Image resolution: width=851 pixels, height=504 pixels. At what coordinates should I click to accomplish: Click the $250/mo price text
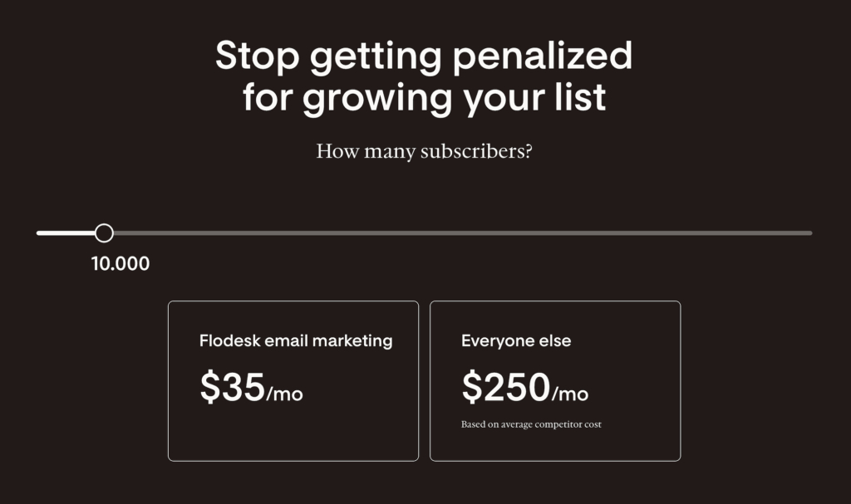pos(525,388)
